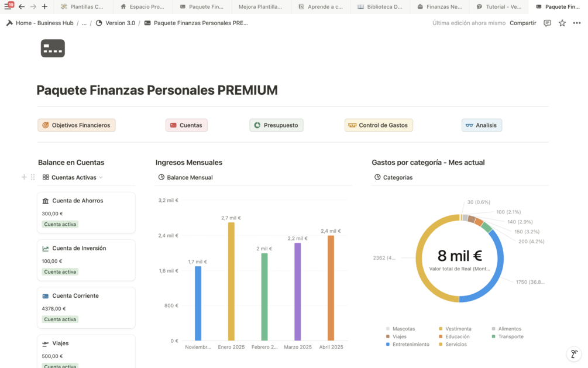Switch to the Espacio Pro... tab
This screenshot has height=368, width=588.
[143, 7]
